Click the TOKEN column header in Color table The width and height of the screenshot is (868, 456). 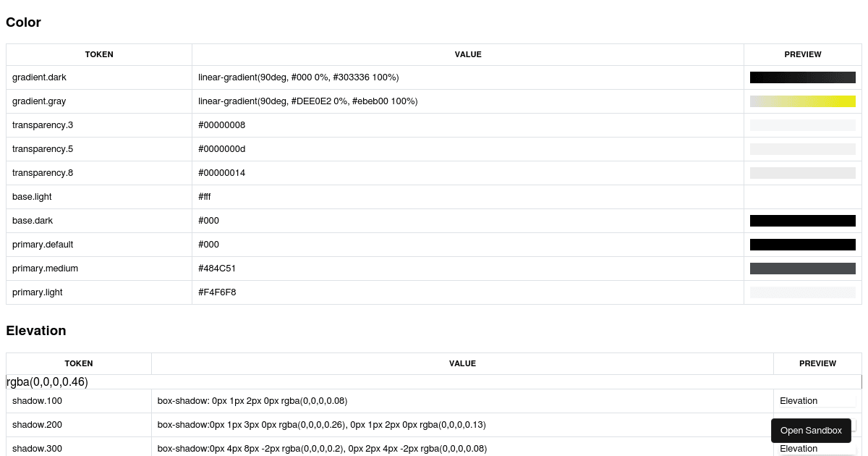(x=99, y=54)
